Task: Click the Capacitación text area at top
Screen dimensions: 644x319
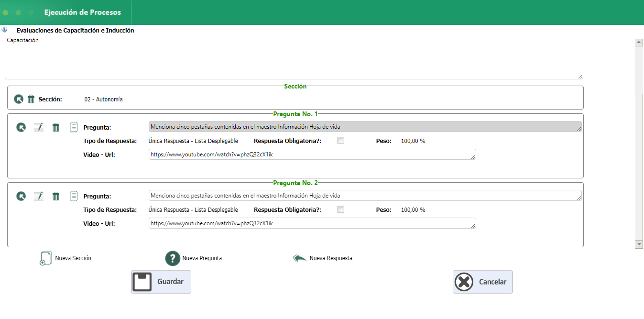Action: click(294, 58)
